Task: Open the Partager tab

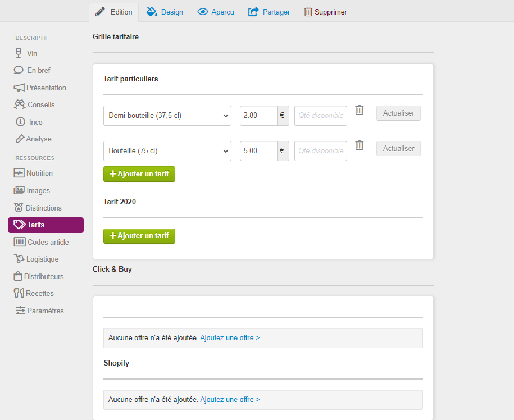Action: click(269, 12)
